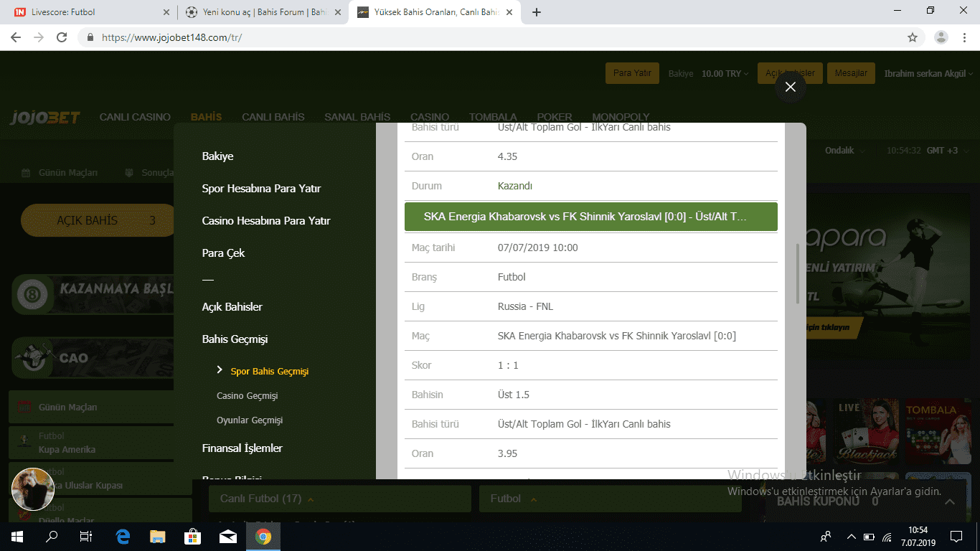Open Windows search icon
This screenshot has width=980, height=551.
(x=52, y=536)
